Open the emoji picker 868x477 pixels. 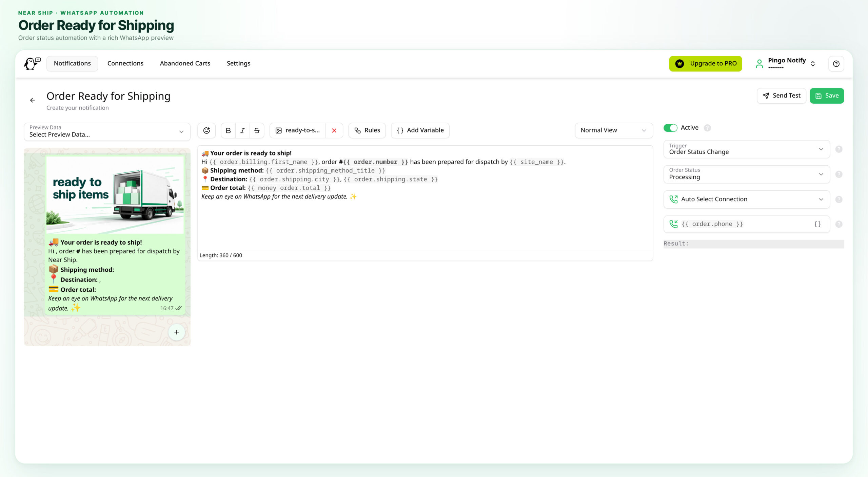206,130
